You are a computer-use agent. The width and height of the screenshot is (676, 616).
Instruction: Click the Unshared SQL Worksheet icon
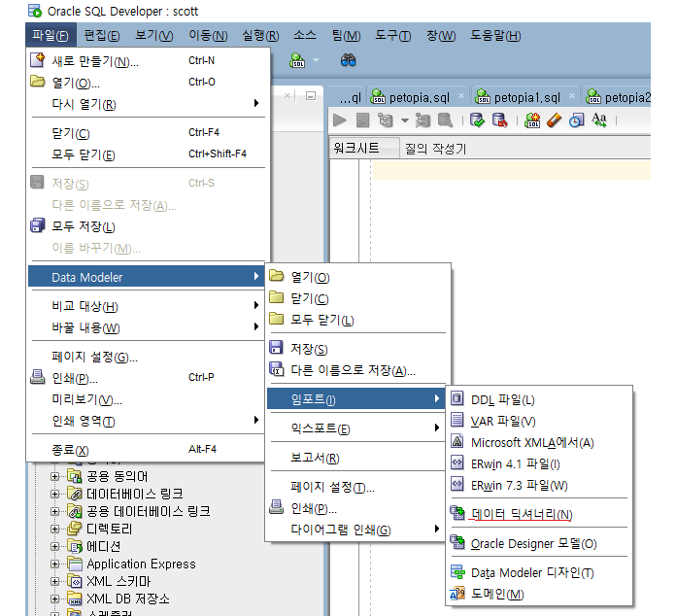point(532,120)
